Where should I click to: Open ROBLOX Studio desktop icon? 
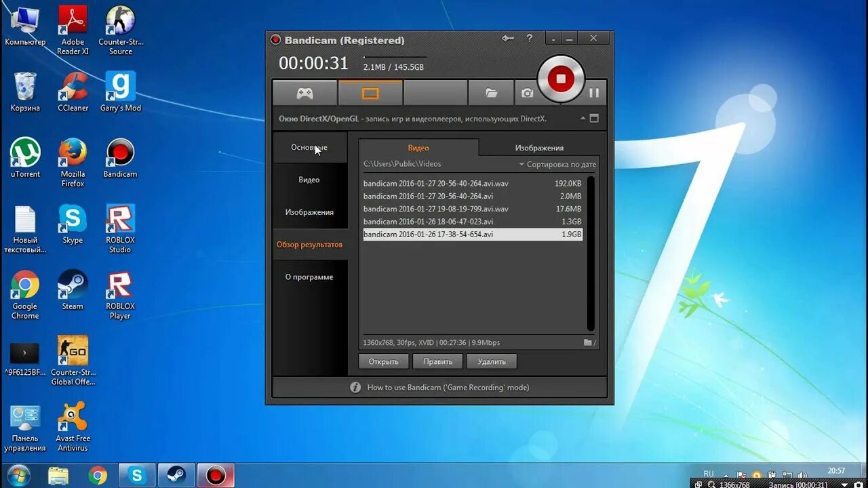(120, 229)
